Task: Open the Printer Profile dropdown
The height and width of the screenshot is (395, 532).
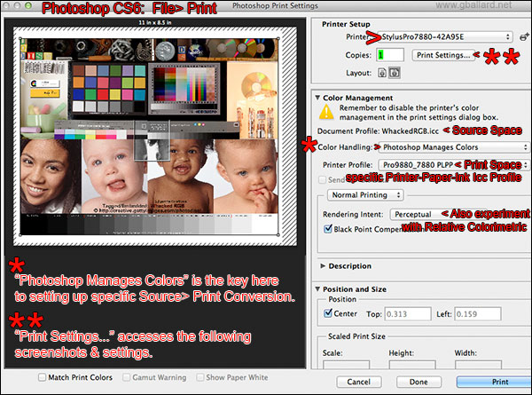Action: coord(454,165)
